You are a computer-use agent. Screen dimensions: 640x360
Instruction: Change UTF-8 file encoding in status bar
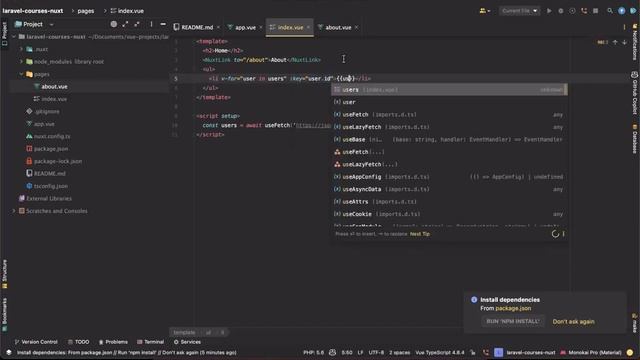376,353
